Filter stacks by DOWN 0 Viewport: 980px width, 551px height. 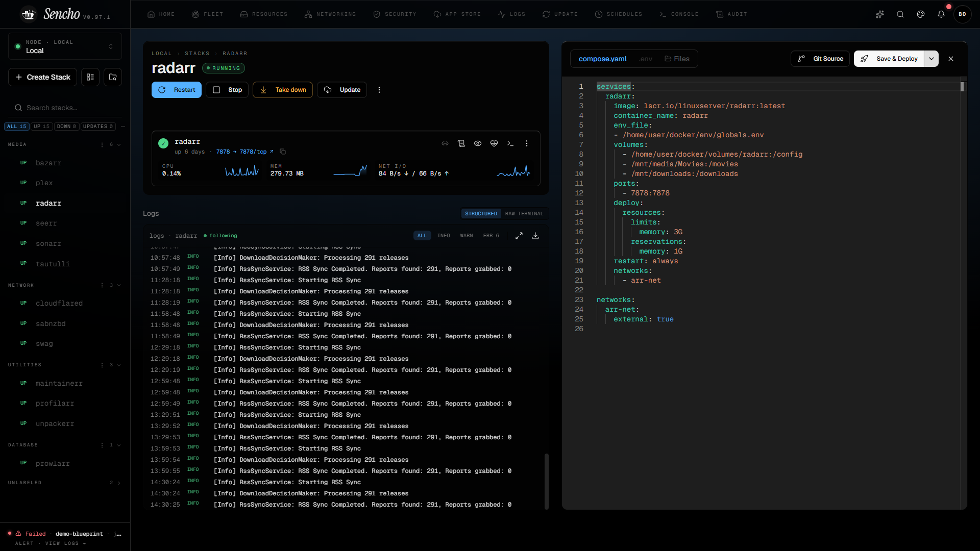66,127
